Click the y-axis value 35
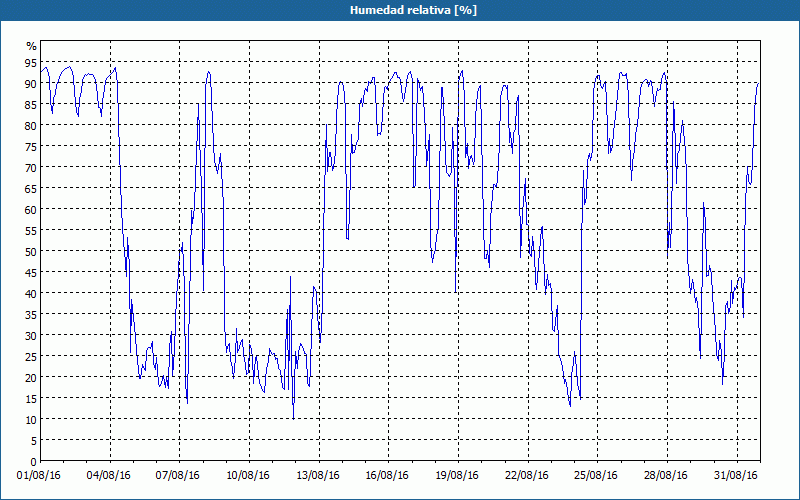This screenshot has height=500, width=800. 31,314
